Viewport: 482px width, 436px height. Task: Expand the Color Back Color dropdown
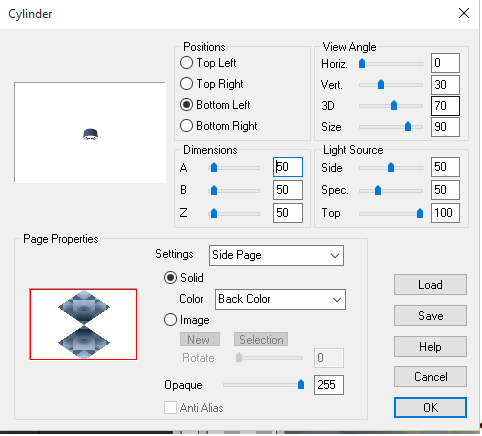[280, 299]
